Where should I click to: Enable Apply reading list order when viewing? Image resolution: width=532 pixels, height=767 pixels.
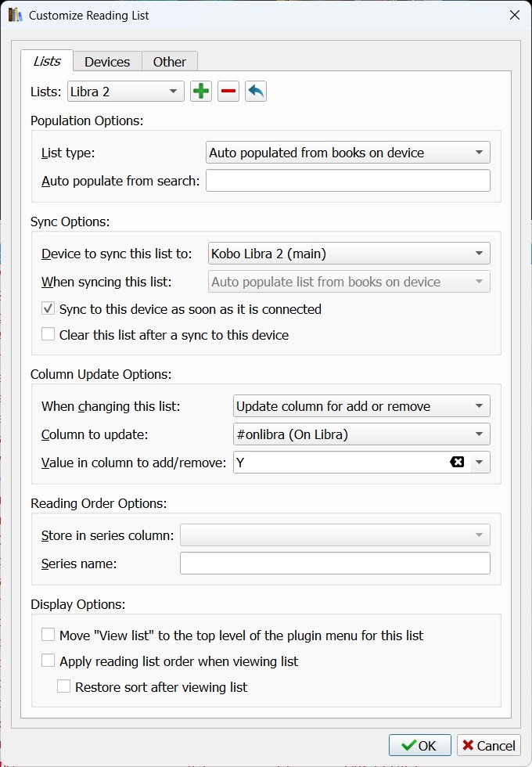tap(49, 661)
